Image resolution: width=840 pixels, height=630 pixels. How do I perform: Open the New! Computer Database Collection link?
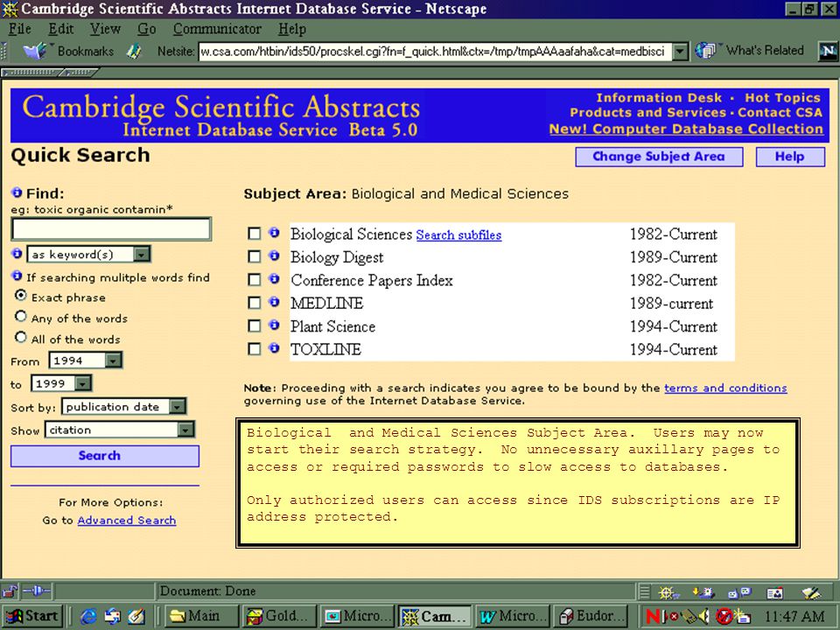[686, 129]
